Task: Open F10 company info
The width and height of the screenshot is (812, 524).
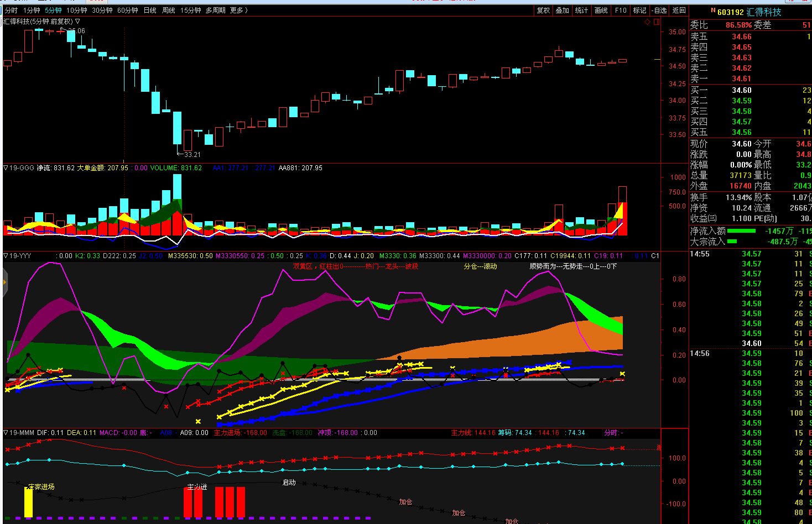Action: (x=621, y=11)
